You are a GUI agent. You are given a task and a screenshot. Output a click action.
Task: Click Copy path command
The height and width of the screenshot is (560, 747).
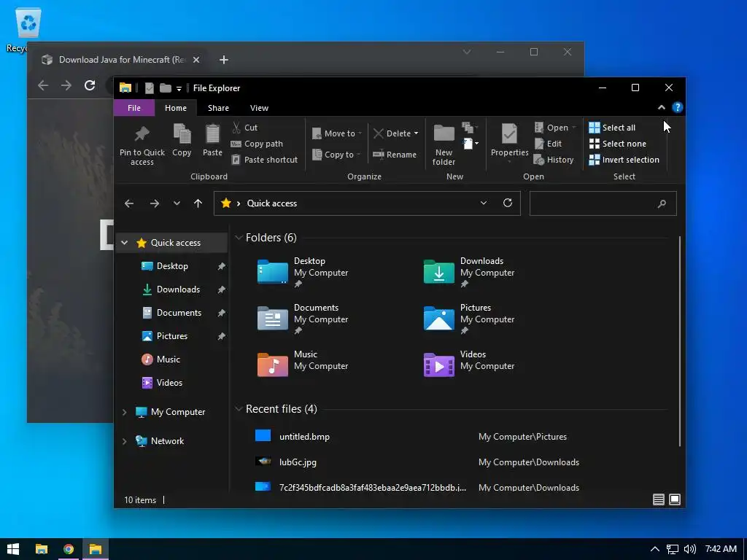tap(257, 144)
